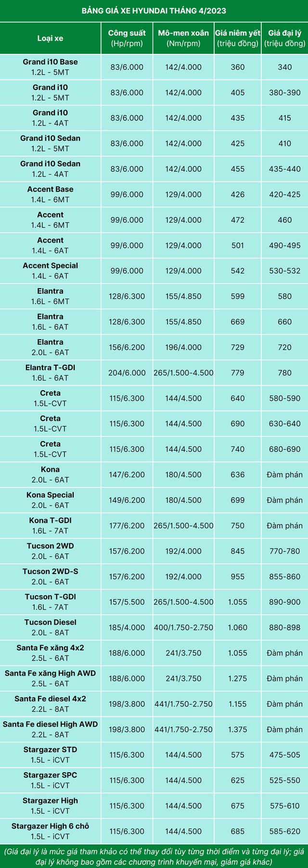Viewport: 308px width, 868px height.
Task: Click the 'Grand i10 Base' model name
Action: (50, 62)
